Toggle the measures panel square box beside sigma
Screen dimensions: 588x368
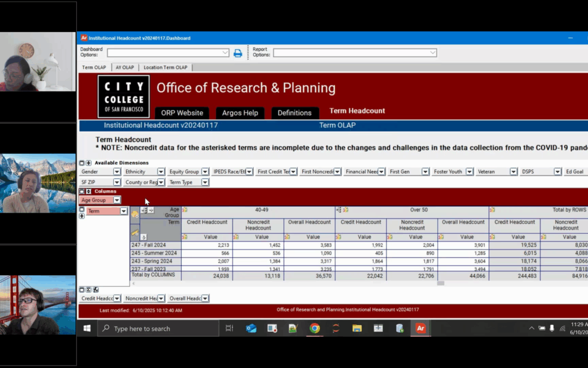[82, 290]
